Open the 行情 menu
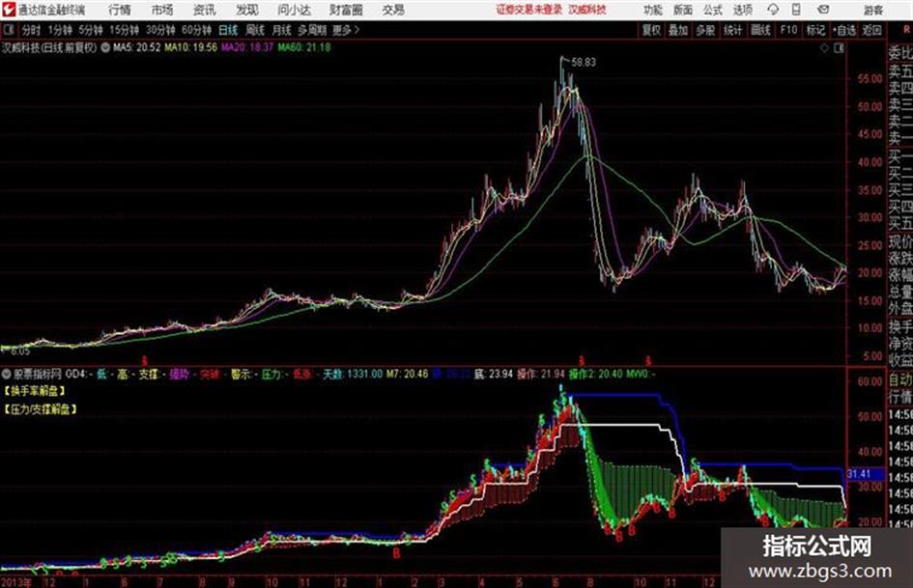The image size is (913, 588). point(120,10)
